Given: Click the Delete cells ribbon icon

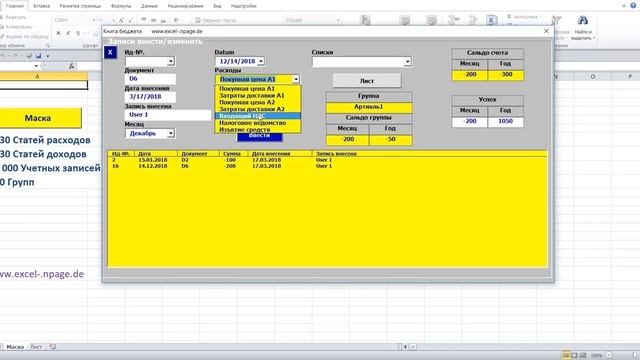Looking at the screenshot, I should [x=473, y=20].
